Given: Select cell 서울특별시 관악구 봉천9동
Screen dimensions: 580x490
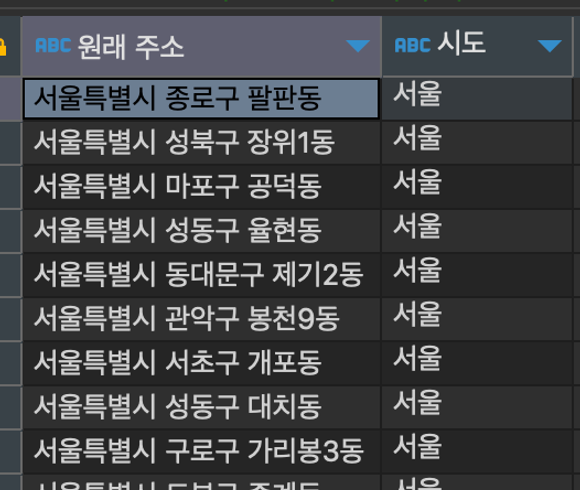Looking at the screenshot, I should tap(202, 319).
